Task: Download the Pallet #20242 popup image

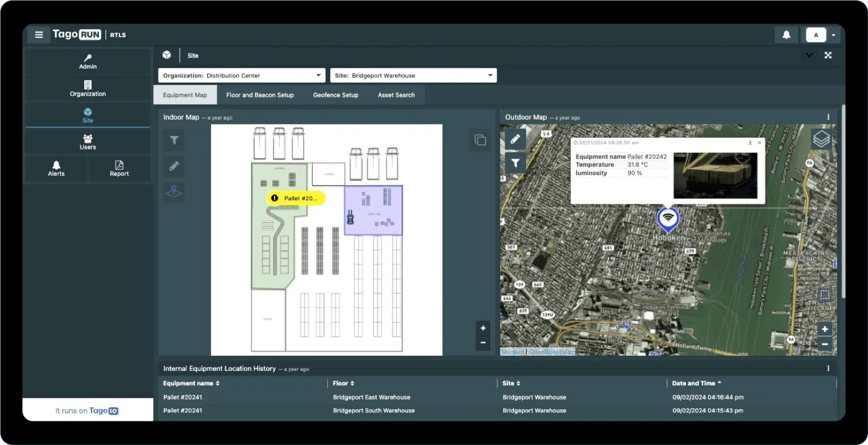Action: coord(749,143)
